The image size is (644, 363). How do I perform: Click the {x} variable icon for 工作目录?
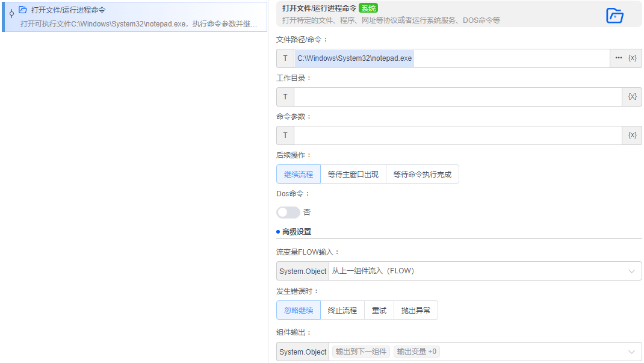(x=632, y=96)
